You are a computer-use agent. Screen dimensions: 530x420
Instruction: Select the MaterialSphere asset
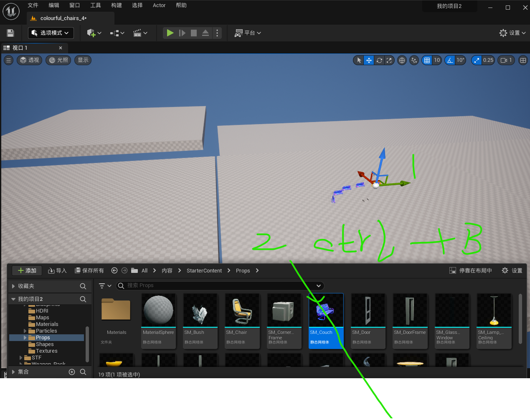(158, 321)
